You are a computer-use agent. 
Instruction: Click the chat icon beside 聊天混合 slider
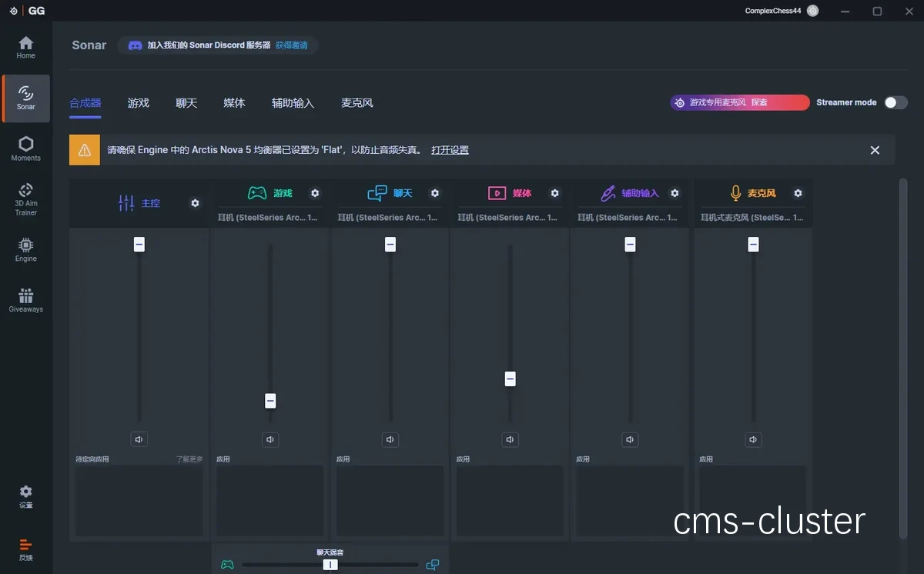pyautogui.click(x=433, y=565)
